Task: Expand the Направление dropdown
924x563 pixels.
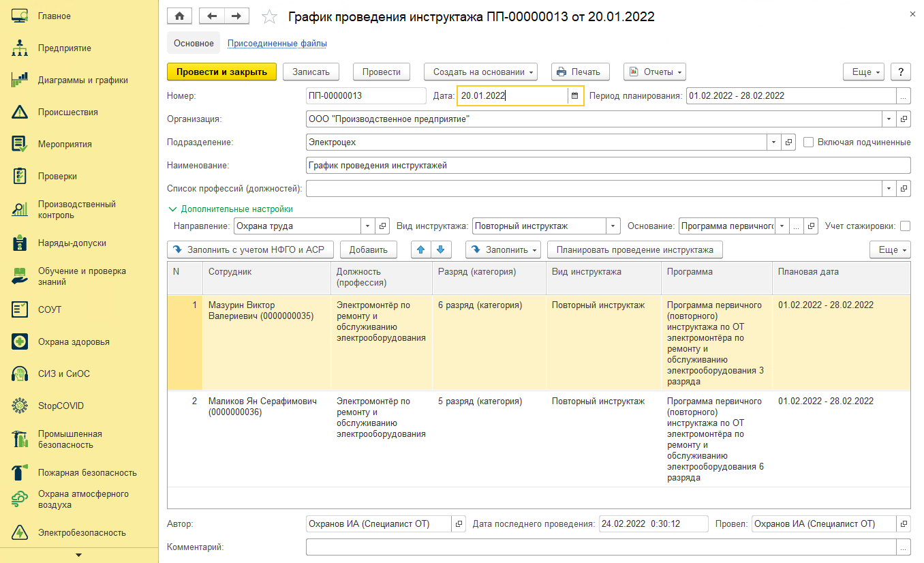Action: coord(368,226)
